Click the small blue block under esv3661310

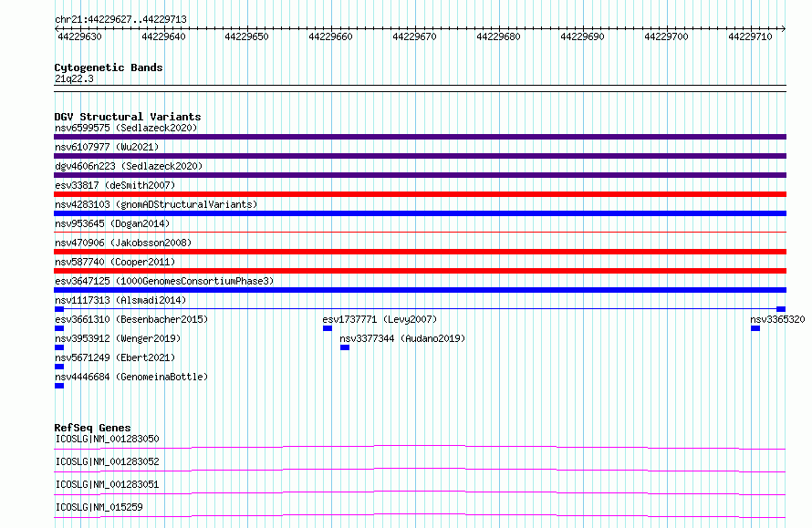[59, 328]
